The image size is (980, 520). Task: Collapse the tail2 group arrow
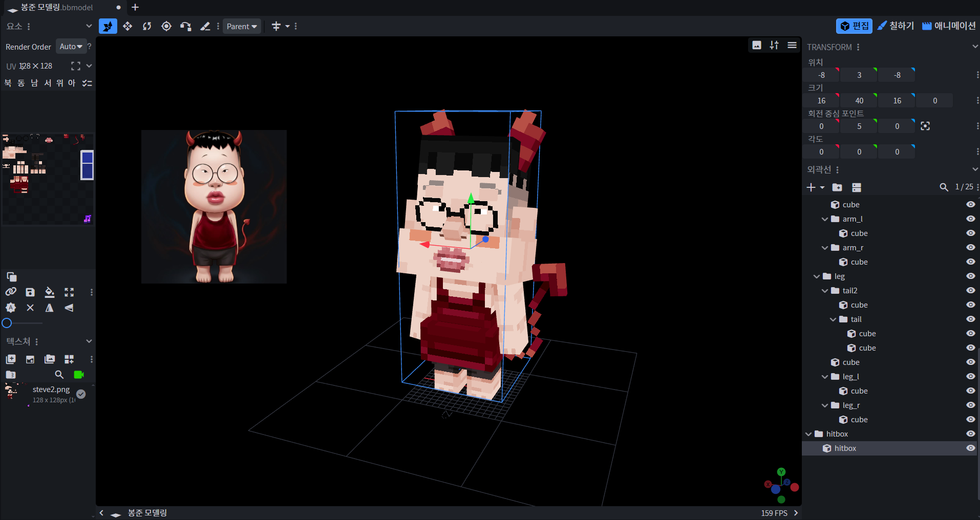point(825,291)
